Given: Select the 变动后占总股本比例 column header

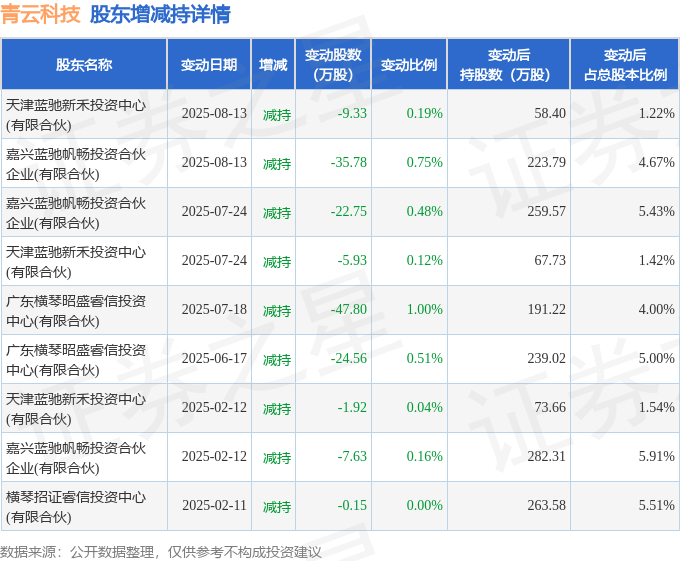Looking at the screenshot, I should tap(625, 65).
